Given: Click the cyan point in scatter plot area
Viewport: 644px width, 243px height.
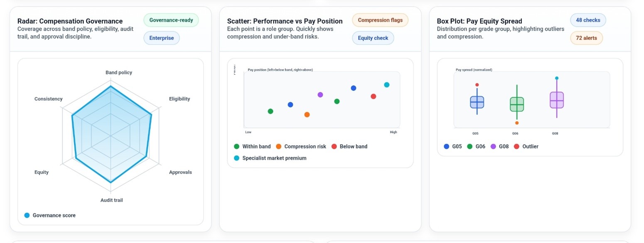Looking at the screenshot, I should [x=387, y=85].
